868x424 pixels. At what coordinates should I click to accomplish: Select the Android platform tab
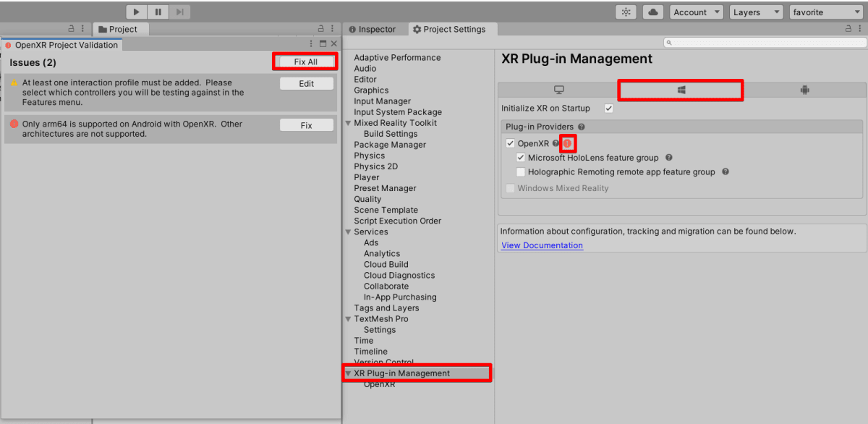(804, 90)
